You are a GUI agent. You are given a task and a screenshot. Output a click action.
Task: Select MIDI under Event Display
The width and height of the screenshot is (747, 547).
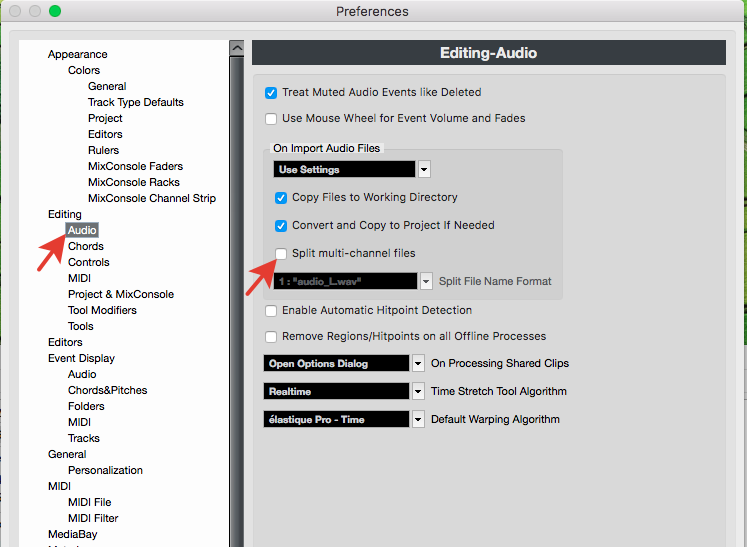point(79,423)
